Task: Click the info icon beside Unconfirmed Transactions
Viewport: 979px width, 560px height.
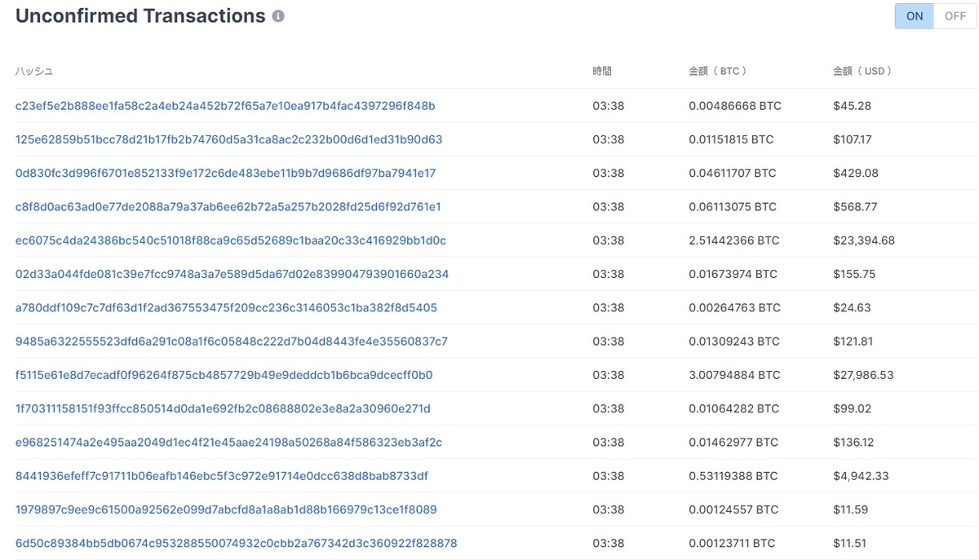Action: pos(278,16)
